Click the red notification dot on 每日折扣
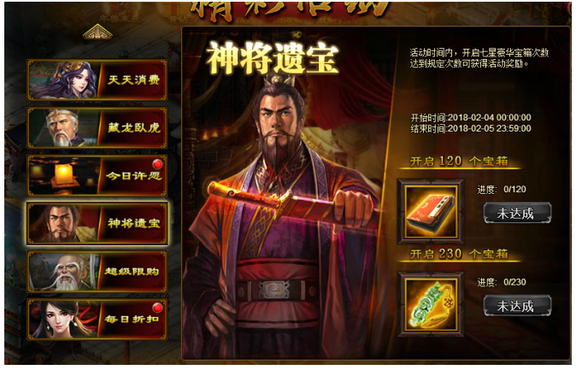Image resolution: width=588 pixels, height=370 pixels. pos(157,308)
